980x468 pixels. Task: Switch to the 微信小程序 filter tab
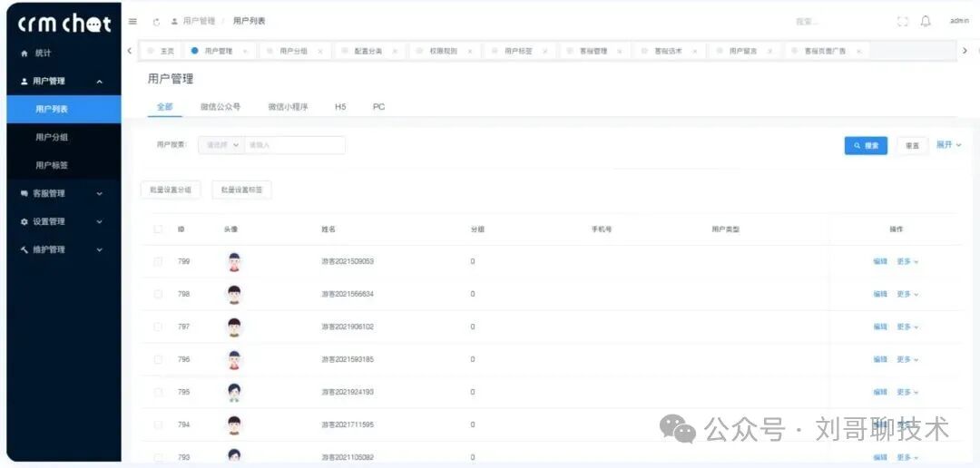pos(289,107)
